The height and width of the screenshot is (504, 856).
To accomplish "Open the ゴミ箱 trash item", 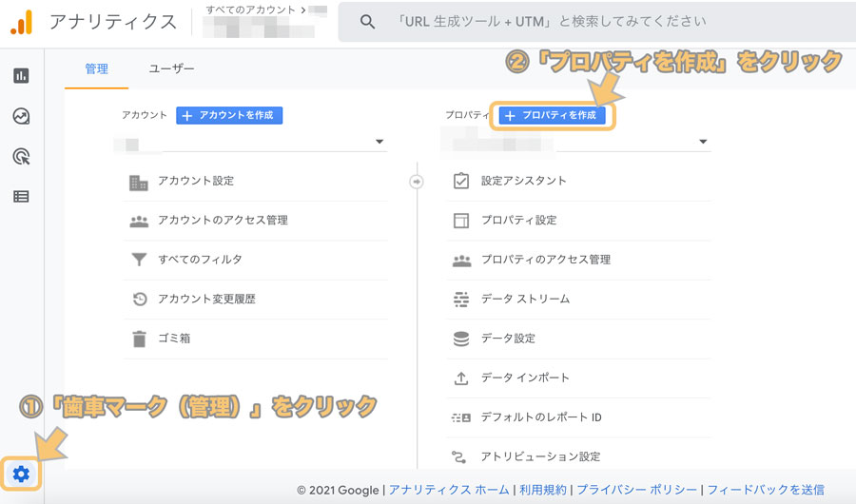I will point(174,338).
